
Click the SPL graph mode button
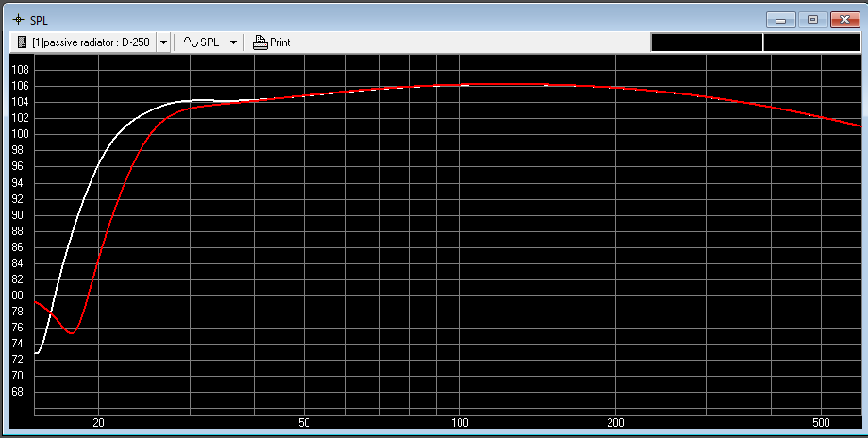204,42
